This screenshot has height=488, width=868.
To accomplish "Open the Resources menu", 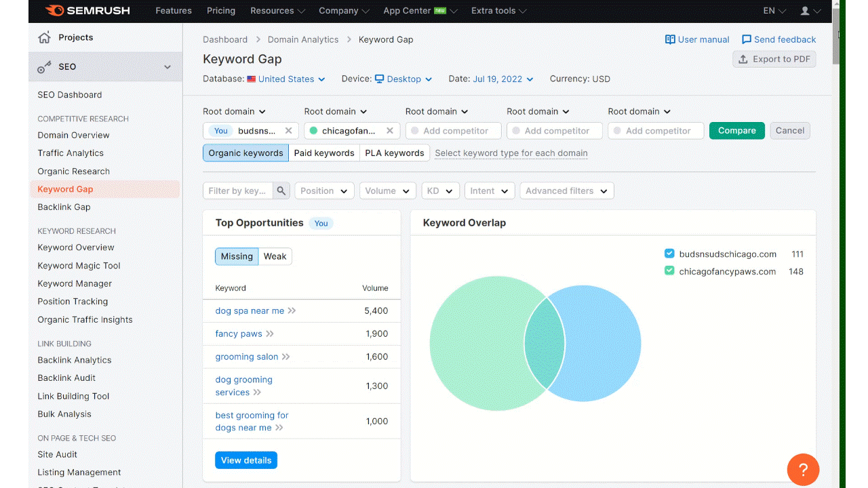I will (x=278, y=11).
